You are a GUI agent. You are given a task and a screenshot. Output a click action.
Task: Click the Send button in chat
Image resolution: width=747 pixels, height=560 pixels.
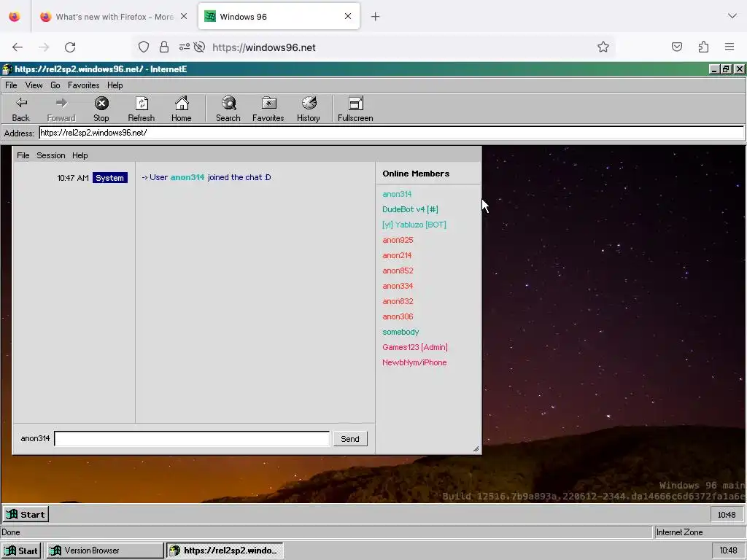pyautogui.click(x=350, y=438)
